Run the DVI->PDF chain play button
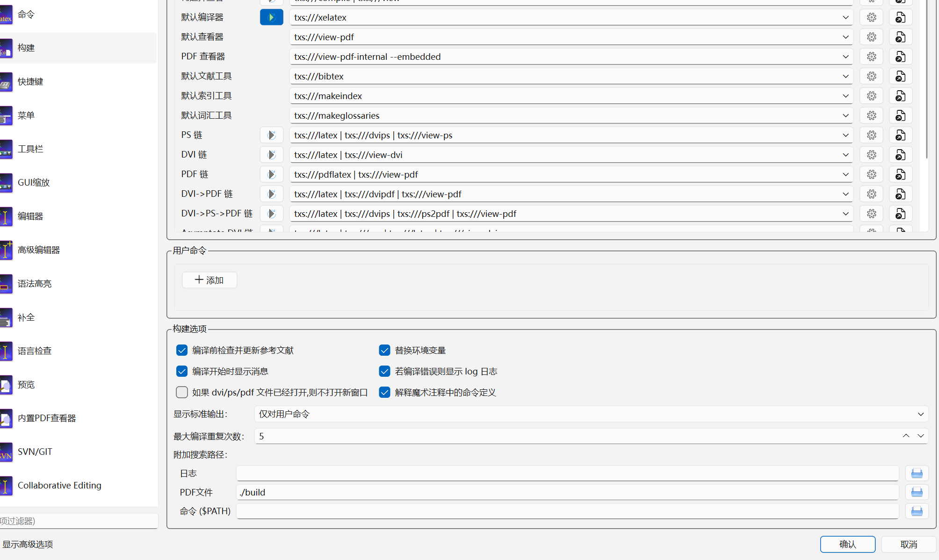This screenshot has height=560, width=939. pos(271,194)
